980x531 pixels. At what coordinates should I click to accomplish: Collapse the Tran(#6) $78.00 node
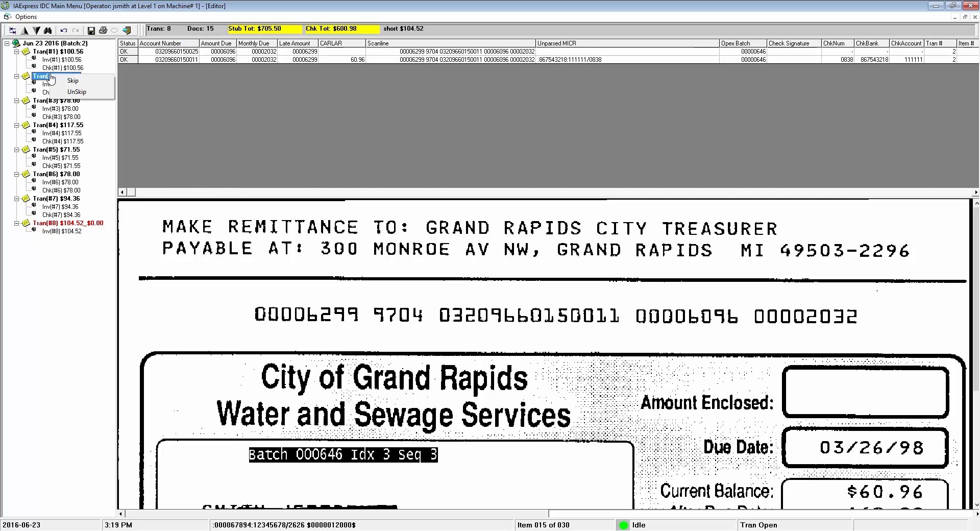click(x=17, y=174)
